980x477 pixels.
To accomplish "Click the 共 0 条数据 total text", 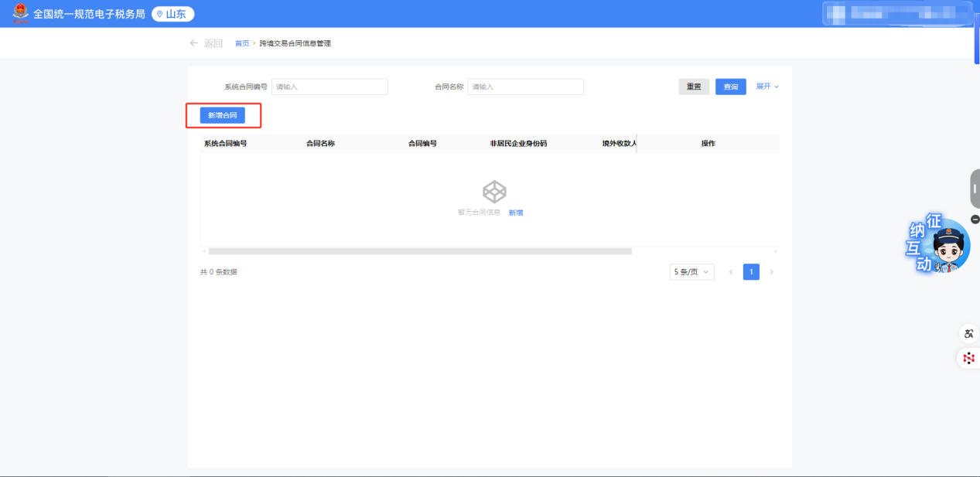I will [x=219, y=272].
